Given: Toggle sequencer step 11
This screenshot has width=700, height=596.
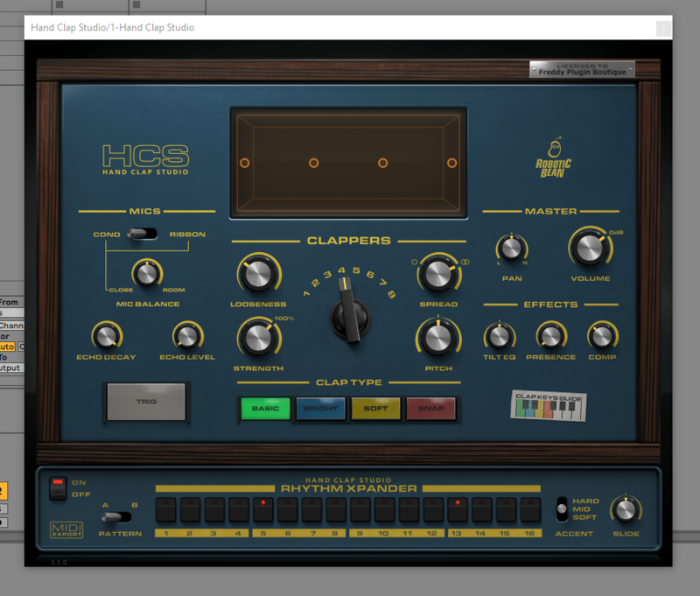Looking at the screenshot, I should point(409,510).
